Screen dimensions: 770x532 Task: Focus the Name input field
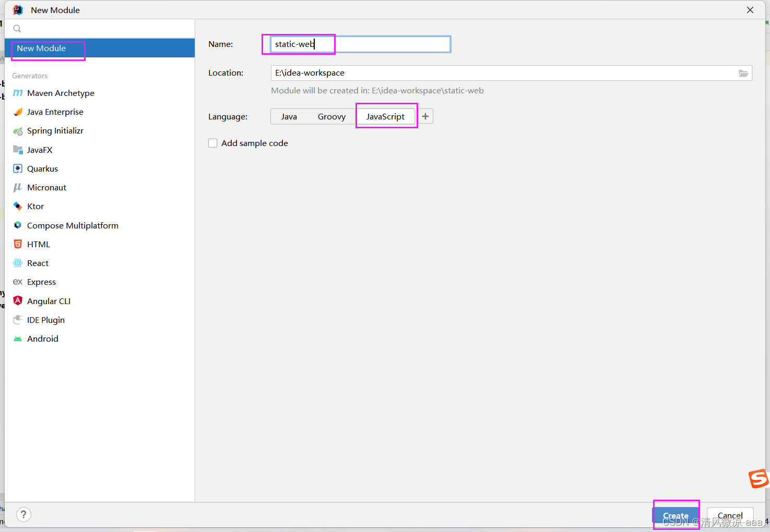361,44
